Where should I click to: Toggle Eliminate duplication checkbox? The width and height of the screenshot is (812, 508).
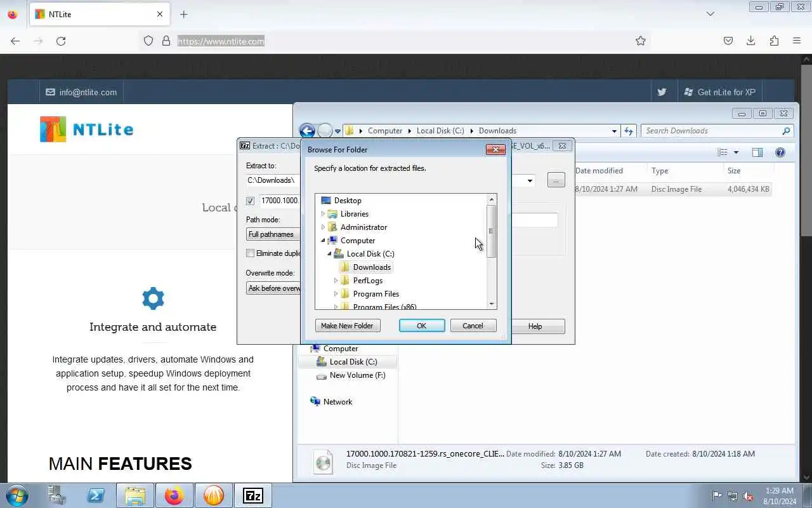tap(250, 253)
